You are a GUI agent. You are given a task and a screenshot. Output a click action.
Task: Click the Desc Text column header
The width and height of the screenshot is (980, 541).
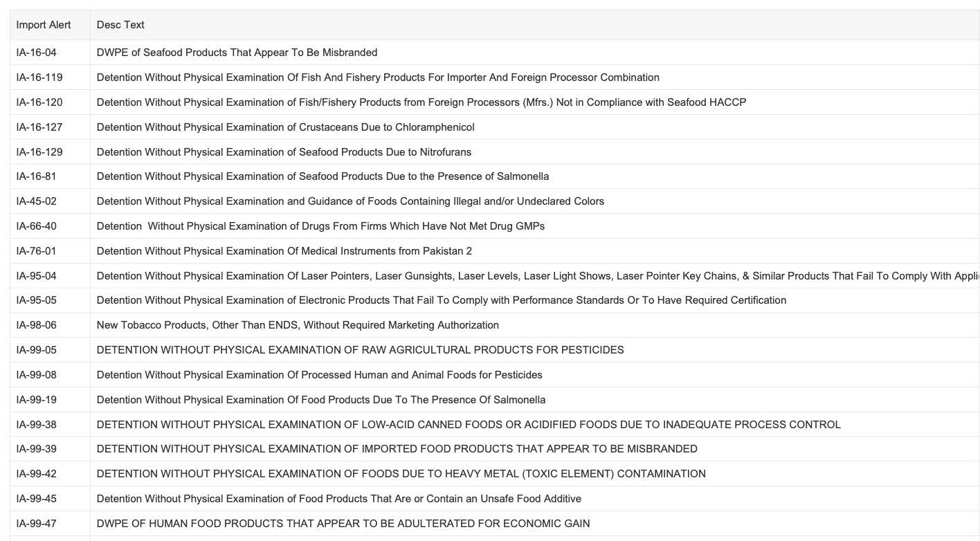tap(120, 25)
